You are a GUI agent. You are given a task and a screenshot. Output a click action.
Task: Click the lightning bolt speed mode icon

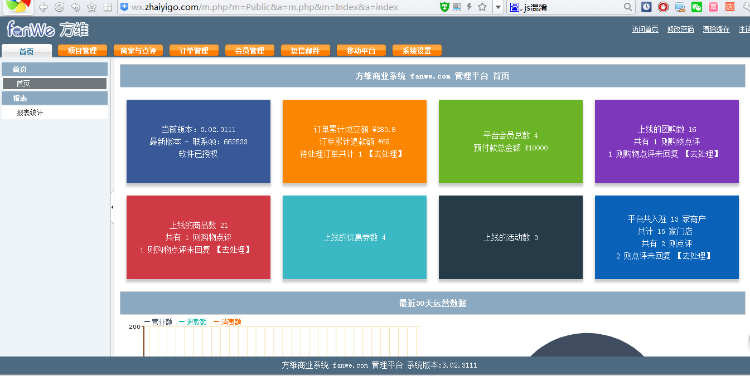(469, 7)
